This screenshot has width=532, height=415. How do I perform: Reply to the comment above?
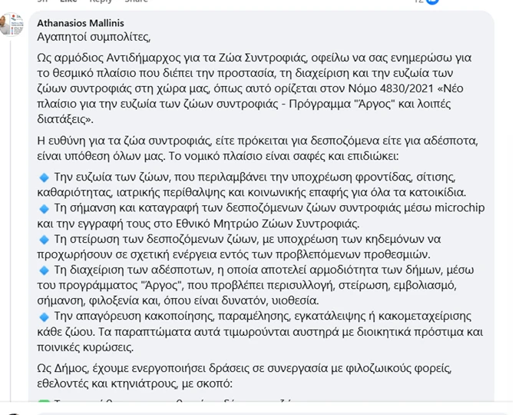pos(101,2)
